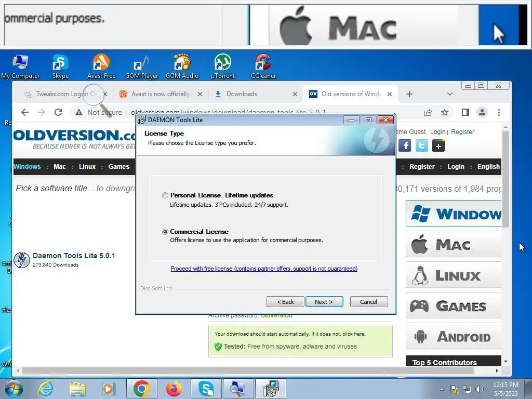Open the Windows category banner

coord(454,214)
